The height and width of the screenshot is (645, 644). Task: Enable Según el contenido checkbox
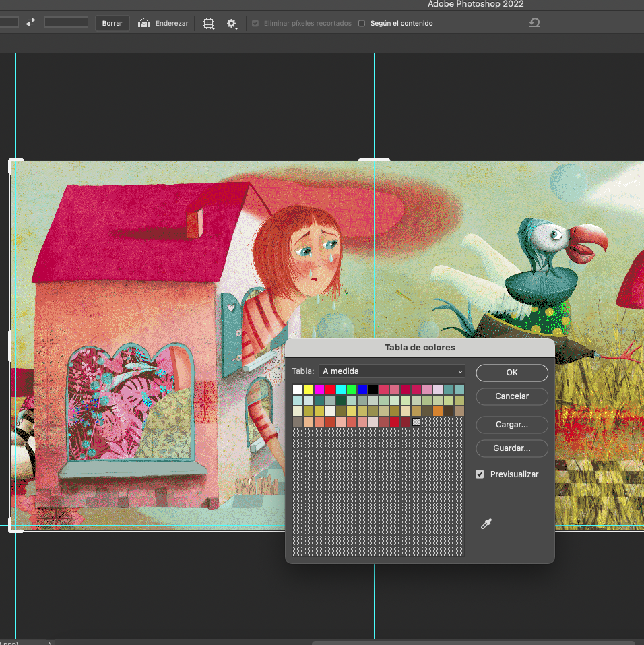[x=362, y=24]
